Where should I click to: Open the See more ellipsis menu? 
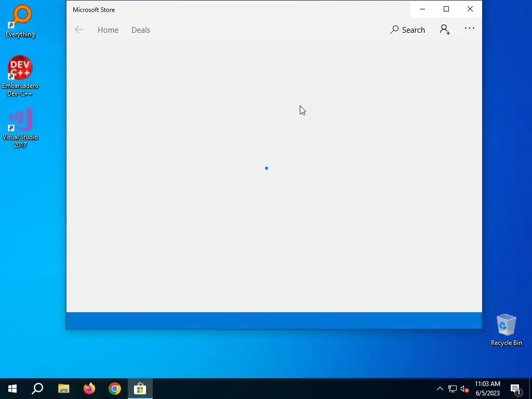[470, 28]
